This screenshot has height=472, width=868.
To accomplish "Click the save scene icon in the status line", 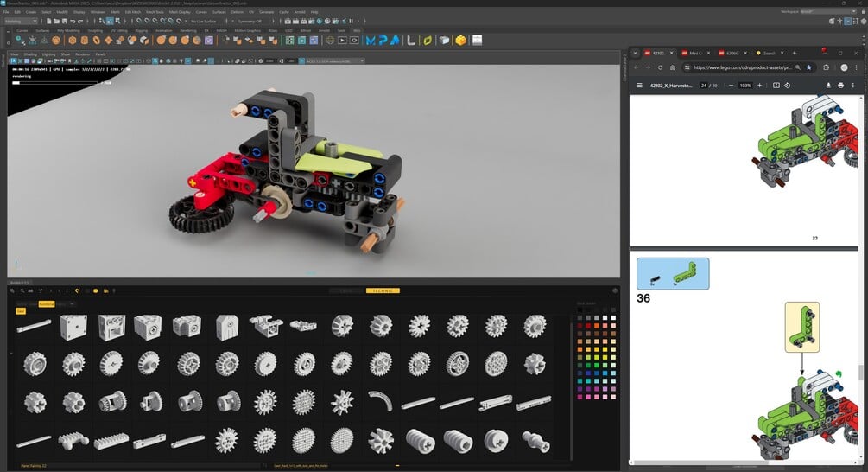I will click(x=65, y=21).
